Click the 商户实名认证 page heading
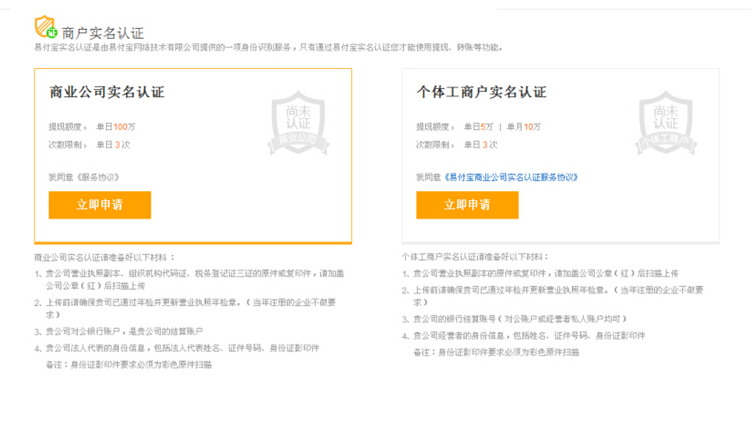This screenshot has height=422, width=751. [x=102, y=33]
